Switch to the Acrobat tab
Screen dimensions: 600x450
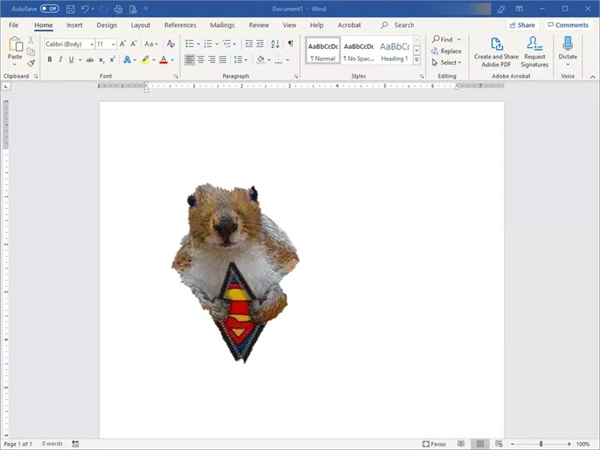click(x=349, y=25)
